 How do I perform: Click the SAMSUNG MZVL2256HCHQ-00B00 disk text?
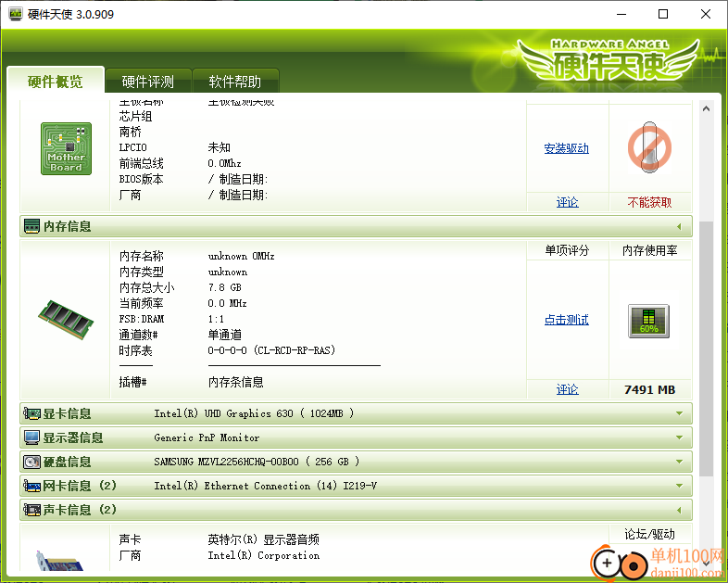[257, 462]
